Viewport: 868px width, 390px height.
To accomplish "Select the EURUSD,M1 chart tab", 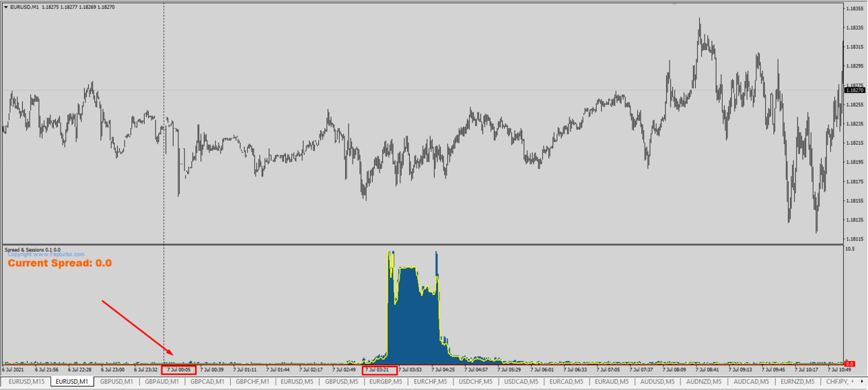I will tap(72, 382).
